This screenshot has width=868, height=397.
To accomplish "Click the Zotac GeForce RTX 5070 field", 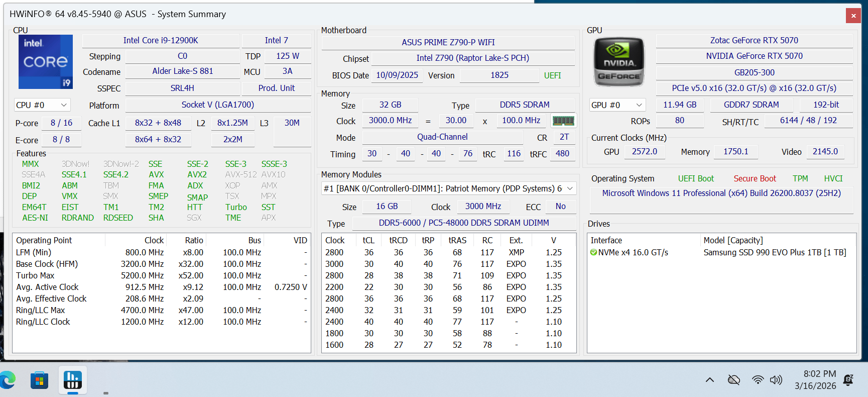I will click(x=754, y=40).
